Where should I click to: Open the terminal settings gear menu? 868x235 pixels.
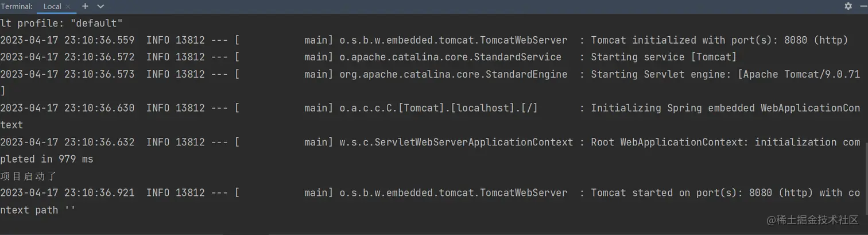pyautogui.click(x=848, y=6)
